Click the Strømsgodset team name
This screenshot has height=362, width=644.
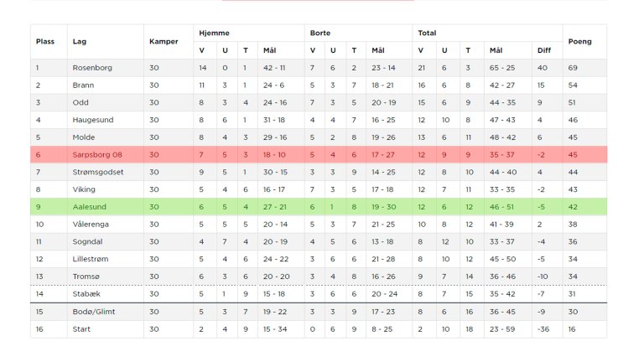point(99,172)
